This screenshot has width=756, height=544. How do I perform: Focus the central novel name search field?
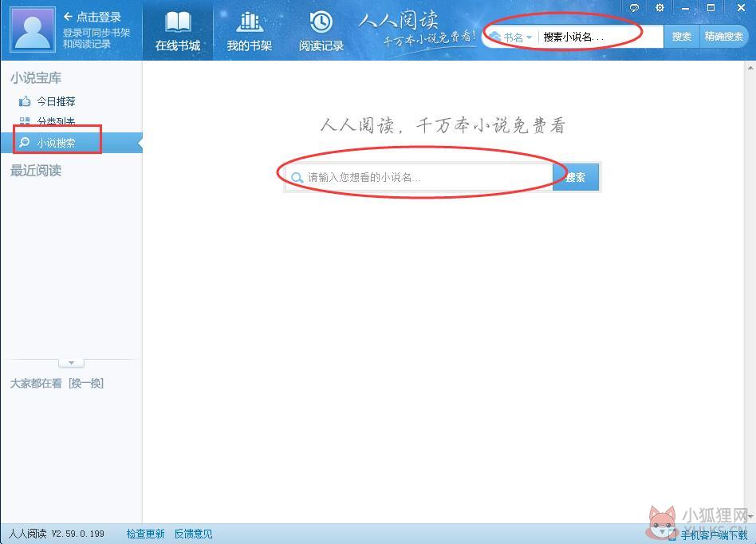[419, 177]
